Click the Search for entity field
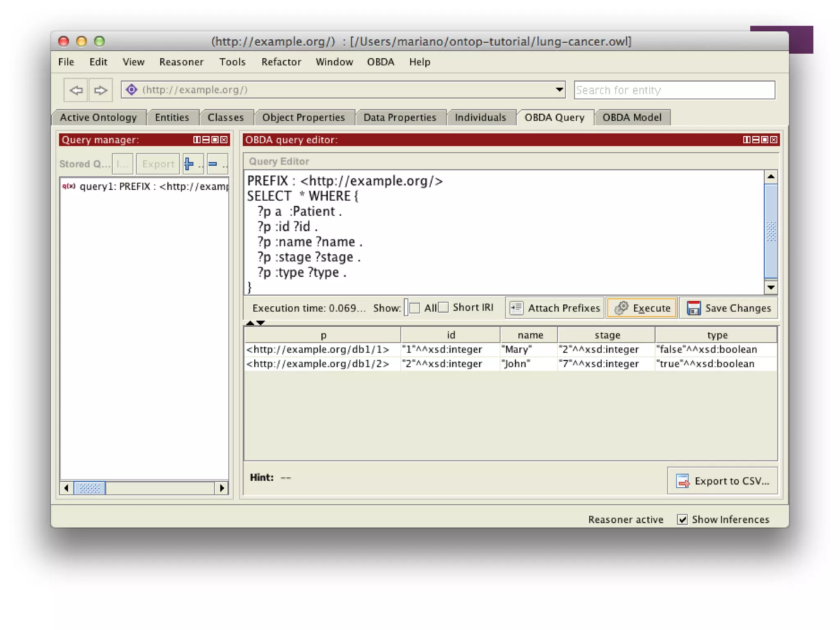 coord(674,90)
